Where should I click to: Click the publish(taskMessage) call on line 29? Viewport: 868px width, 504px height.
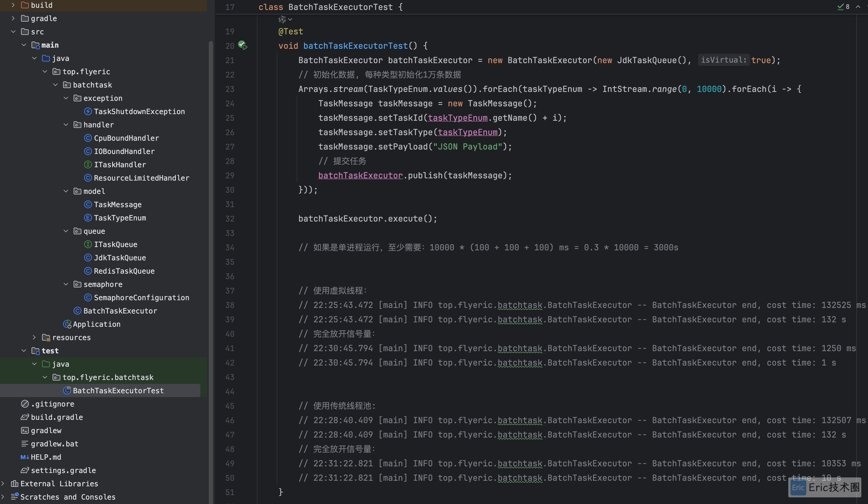coord(458,176)
